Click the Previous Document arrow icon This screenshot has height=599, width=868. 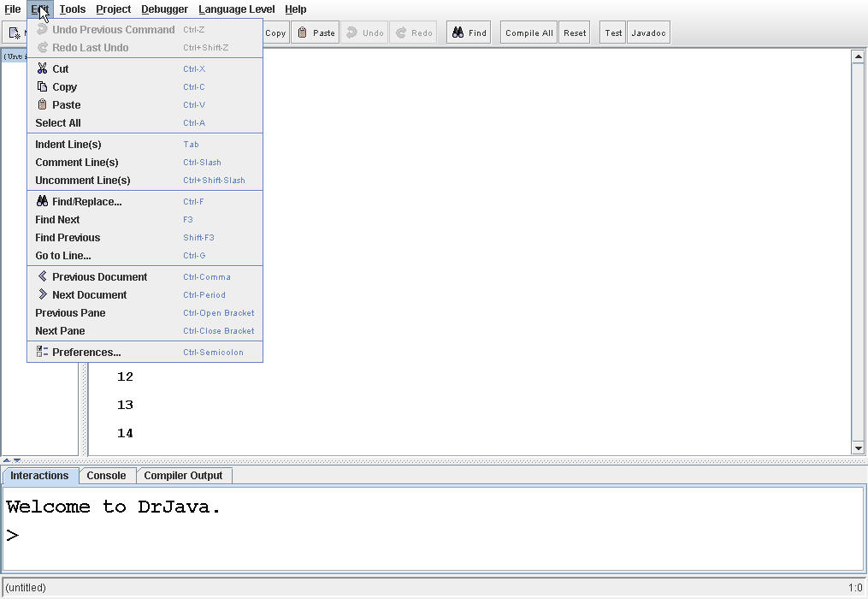coord(42,276)
